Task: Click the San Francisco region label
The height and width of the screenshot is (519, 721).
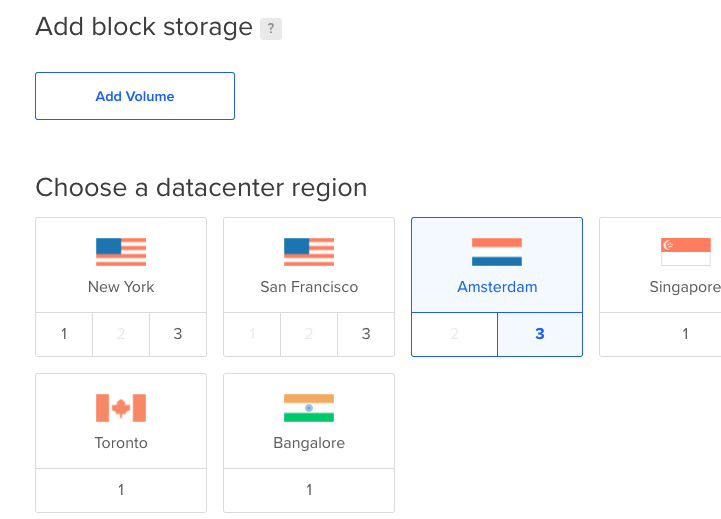Action: [309, 287]
